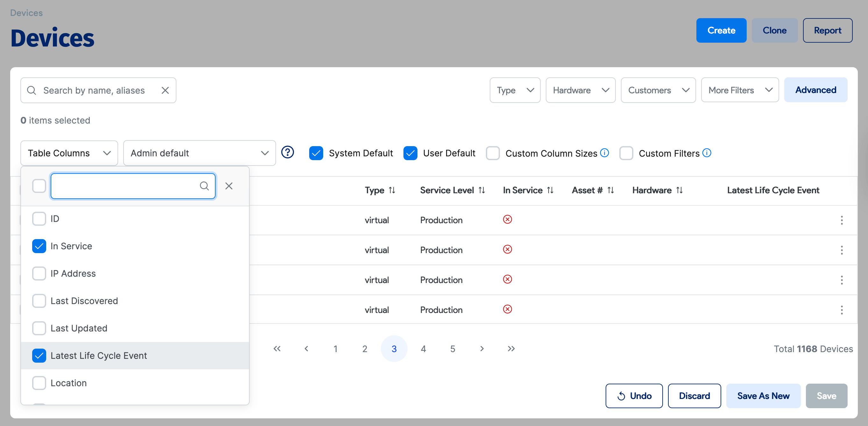Click the Save As New button
The width and height of the screenshot is (868, 426).
763,396
